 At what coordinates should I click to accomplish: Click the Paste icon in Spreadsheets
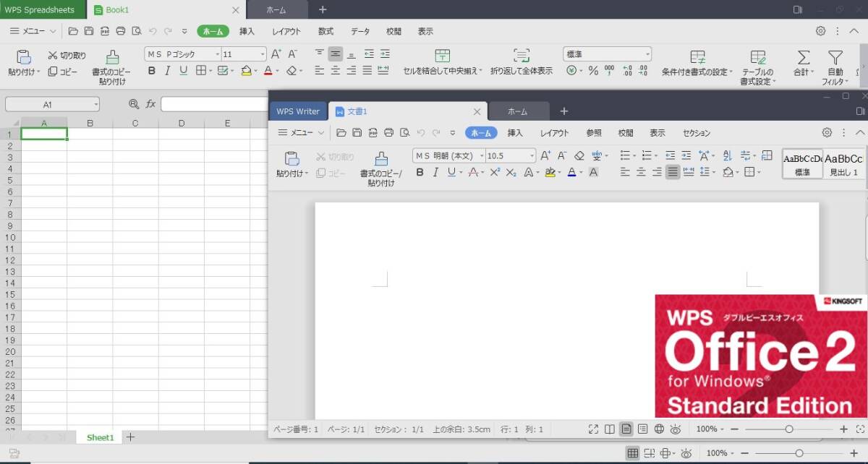(23, 57)
